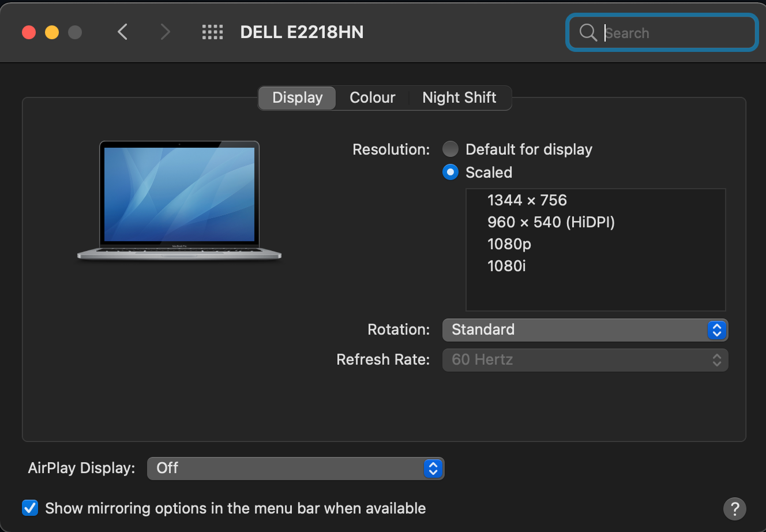
Task: Select the 960 × 540 HiDPI resolution
Action: pyautogui.click(x=551, y=222)
